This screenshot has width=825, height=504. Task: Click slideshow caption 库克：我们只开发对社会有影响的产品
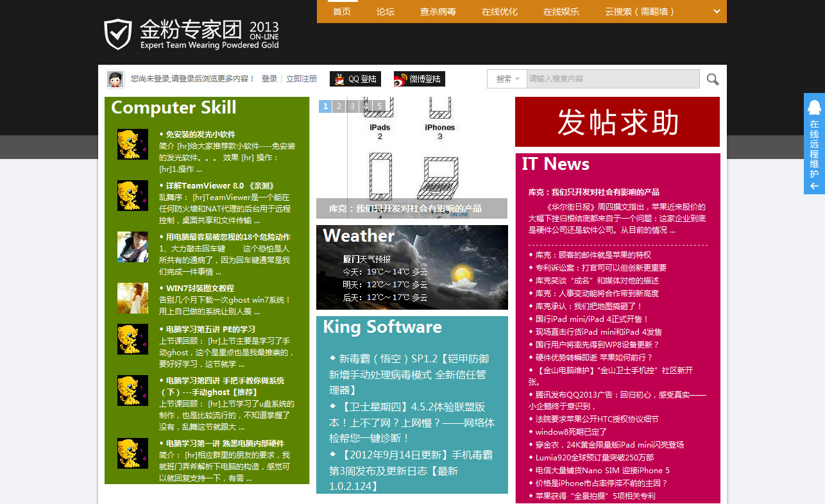click(x=405, y=208)
